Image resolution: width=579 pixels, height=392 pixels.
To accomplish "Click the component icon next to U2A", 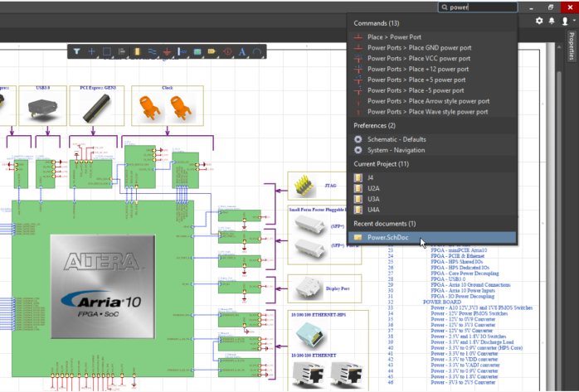I will (358, 188).
